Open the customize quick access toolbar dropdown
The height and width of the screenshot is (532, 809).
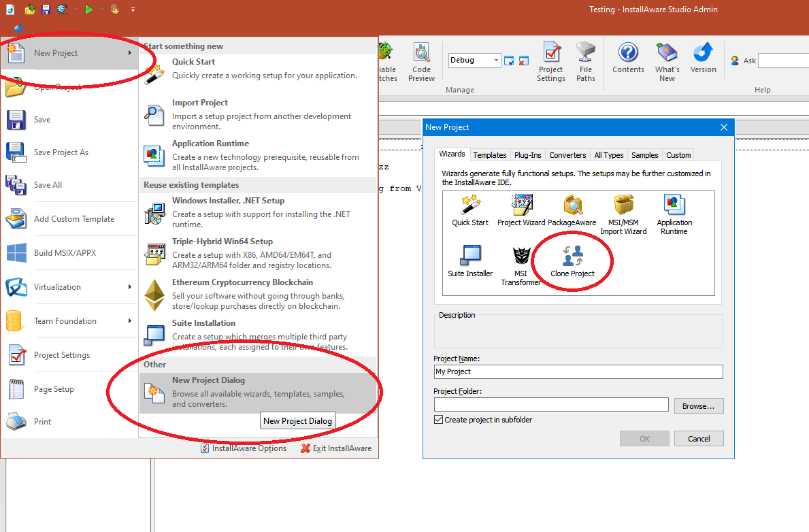click(x=133, y=10)
